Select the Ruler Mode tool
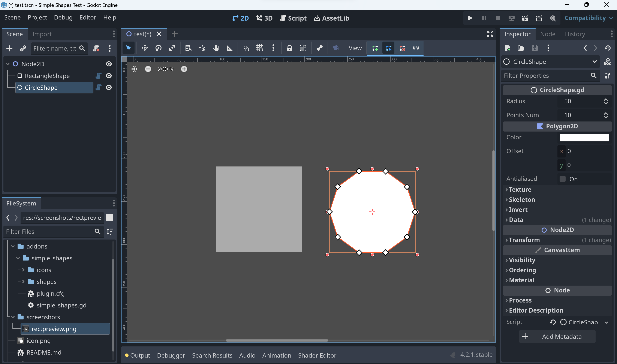 pos(229,48)
